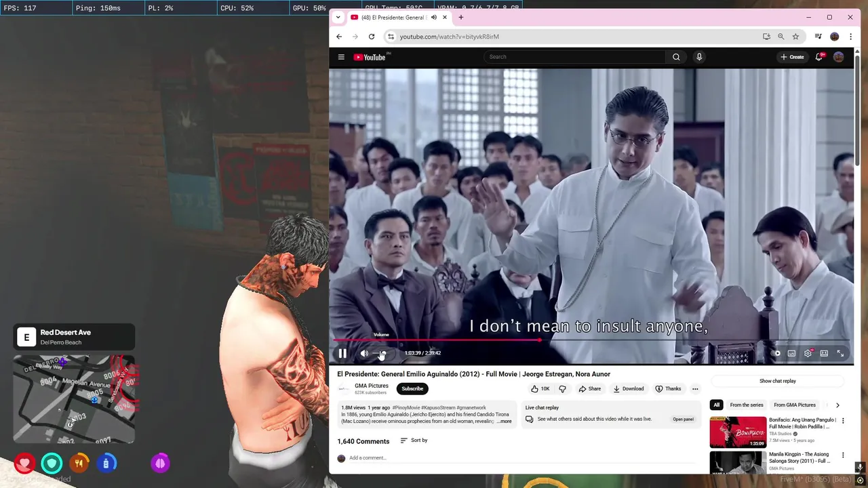The width and height of the screenshot is (868, 488).
Task: Open Sort by comments dropdown
Action: [x=414, y=441]
